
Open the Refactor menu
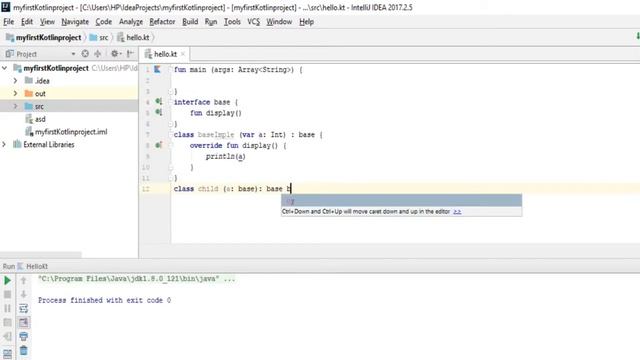pos(162,22)
